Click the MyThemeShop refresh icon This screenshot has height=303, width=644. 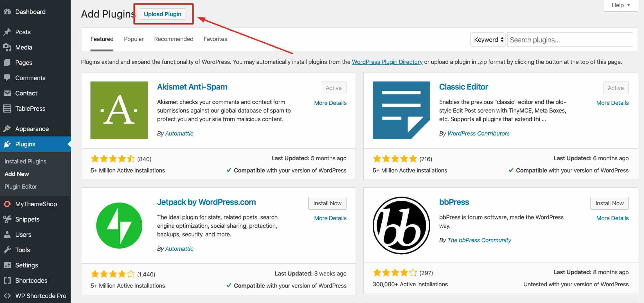(7, 204)
